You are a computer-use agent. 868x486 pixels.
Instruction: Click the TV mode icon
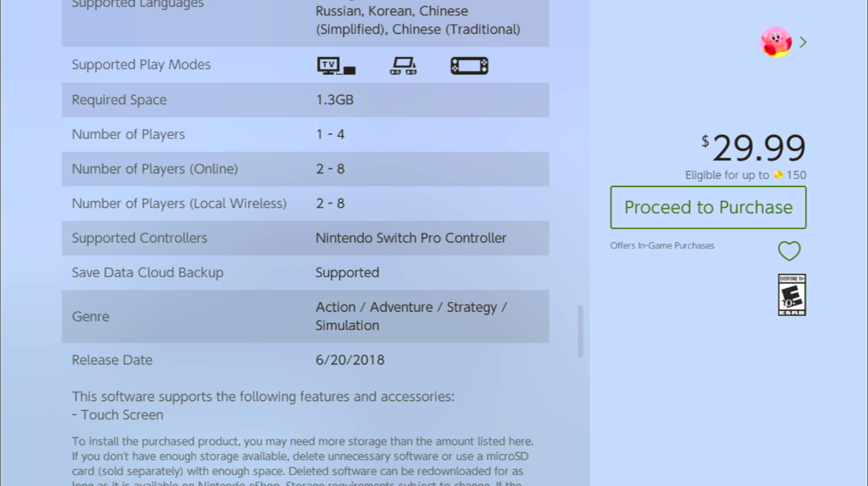pos(336,66)
